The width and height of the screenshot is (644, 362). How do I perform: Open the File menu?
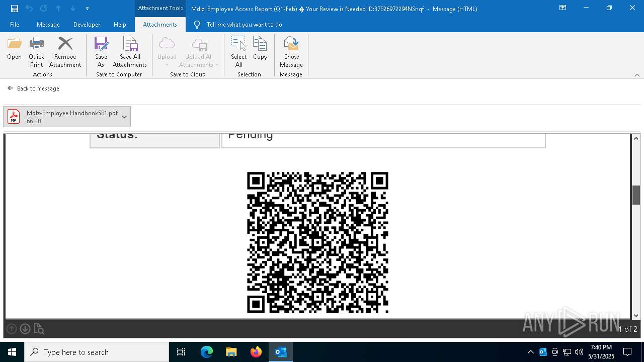[x=15, y=25]
